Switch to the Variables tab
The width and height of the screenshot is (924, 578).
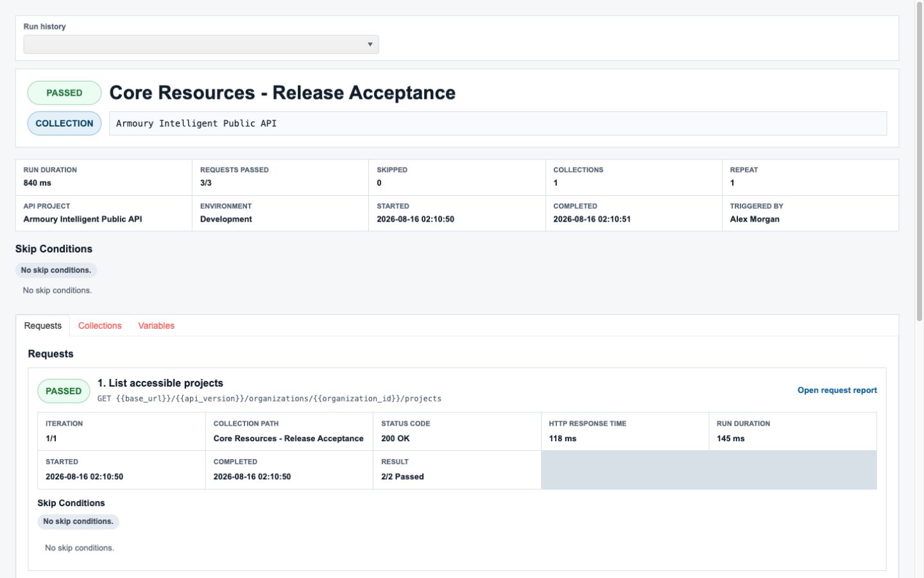(x=156, y=326)
